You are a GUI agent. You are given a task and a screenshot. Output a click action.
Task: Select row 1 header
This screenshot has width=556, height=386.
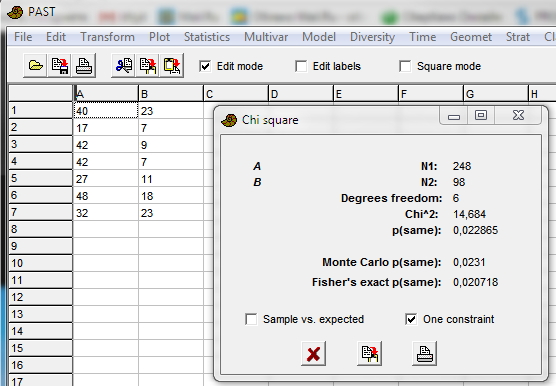point(40,111)
